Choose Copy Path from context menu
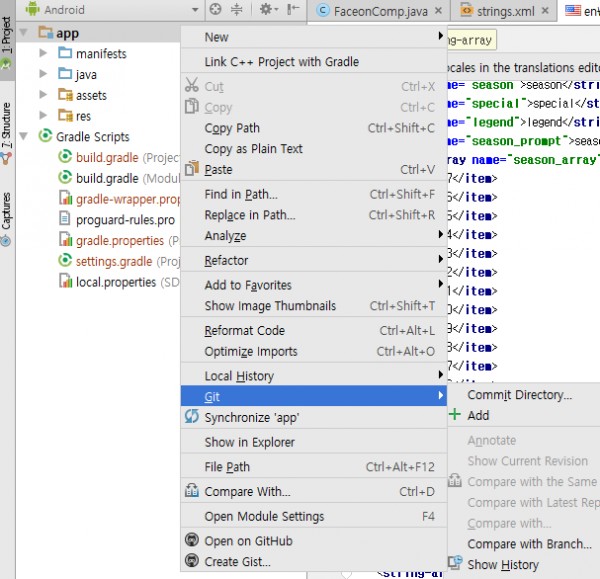 314,128
